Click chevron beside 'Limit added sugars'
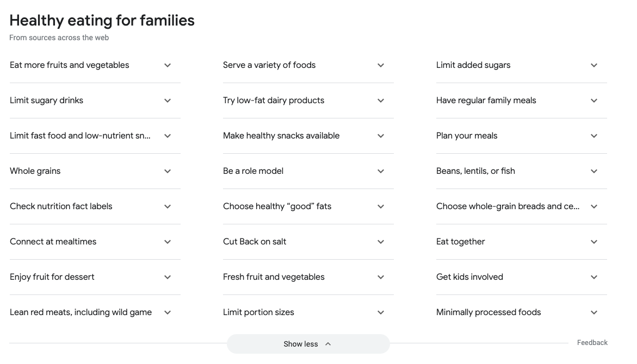This screenshot has height=364, width=637. tap(594, 65)
